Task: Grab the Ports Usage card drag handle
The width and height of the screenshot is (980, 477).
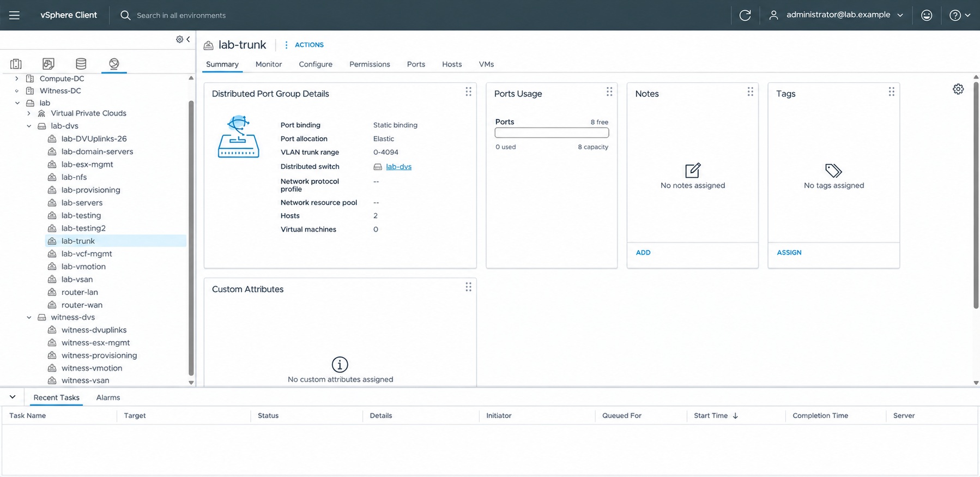Action: coord(609,92)
